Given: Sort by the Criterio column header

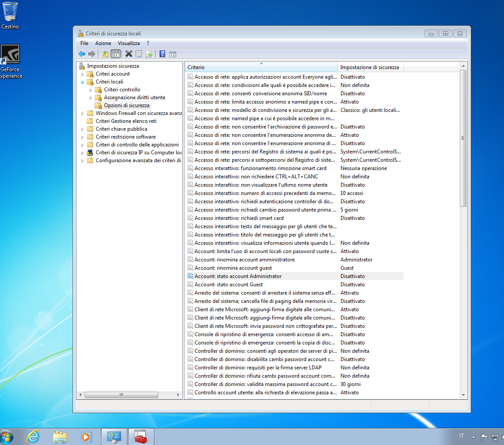Looking at the screenshot, I should point(261,67).
